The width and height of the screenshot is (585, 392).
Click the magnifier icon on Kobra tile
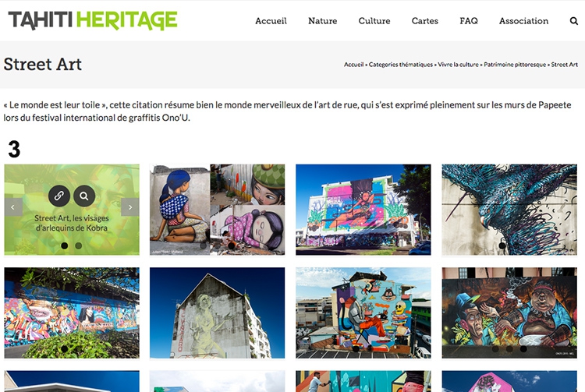(x=84, y=196)
